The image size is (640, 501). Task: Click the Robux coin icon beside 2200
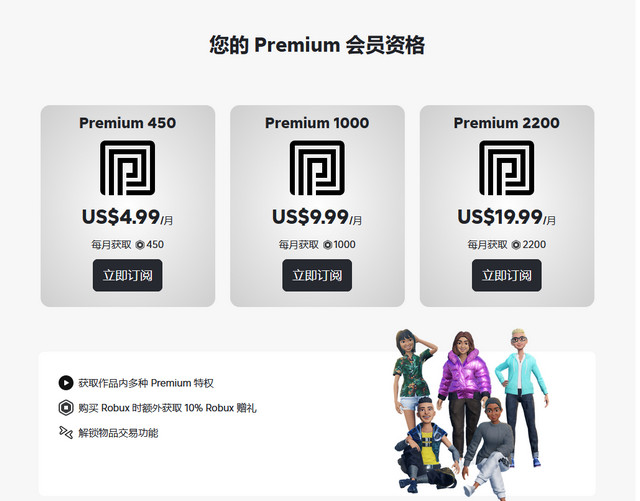(x=516, y=245)
